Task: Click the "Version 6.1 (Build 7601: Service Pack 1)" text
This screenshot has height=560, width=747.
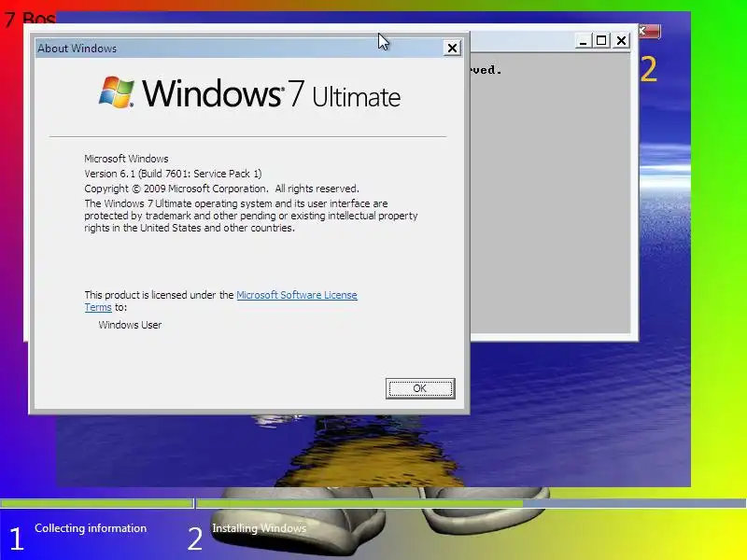Action: pos(173,174)
